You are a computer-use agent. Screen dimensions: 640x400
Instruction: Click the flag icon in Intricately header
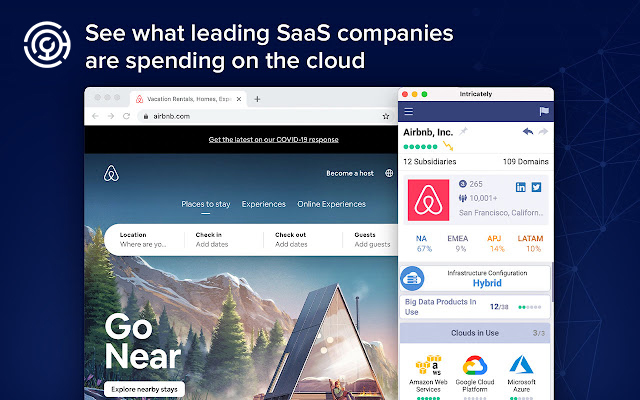pyautogui.click(x=544, y=111)
